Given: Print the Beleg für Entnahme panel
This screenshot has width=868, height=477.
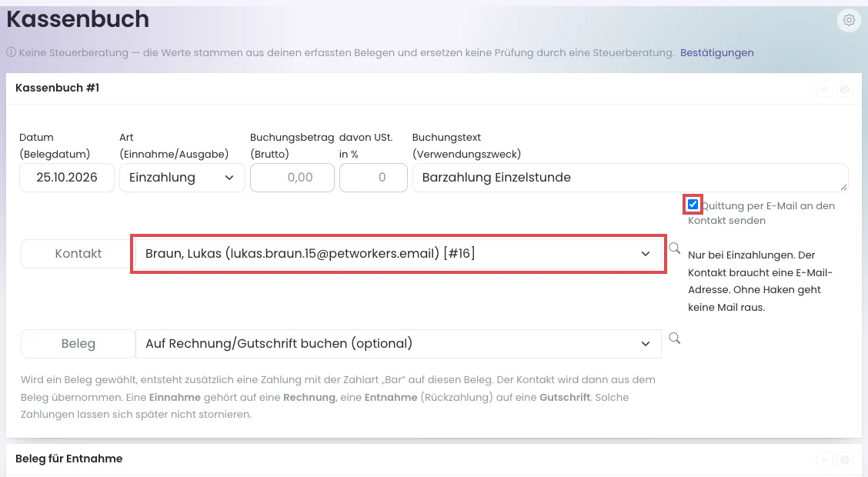Looking at the screenshot, I should point(845,460).
